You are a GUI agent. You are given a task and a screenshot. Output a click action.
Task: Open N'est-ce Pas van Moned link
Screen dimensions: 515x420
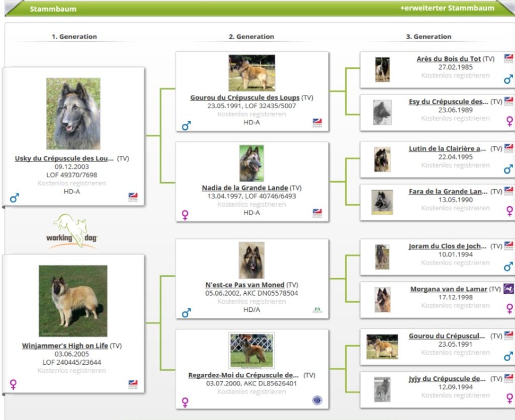point(245,285)
